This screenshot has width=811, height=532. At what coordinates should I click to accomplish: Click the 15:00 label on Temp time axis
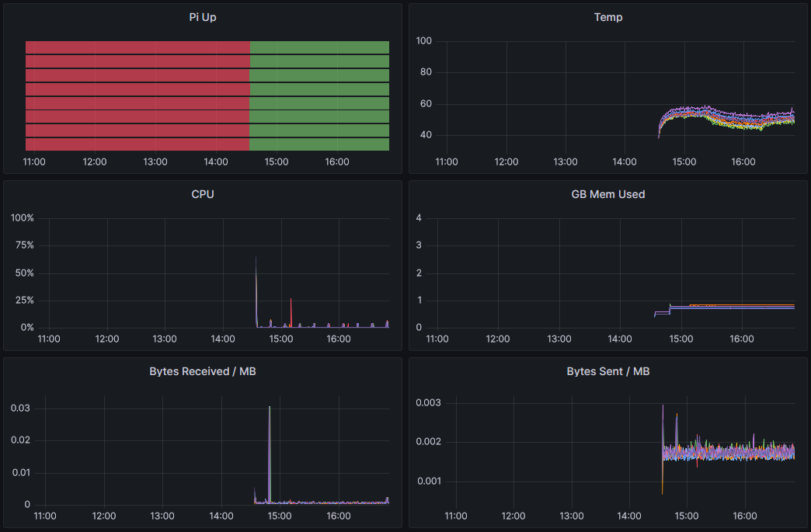coord(684,162)
